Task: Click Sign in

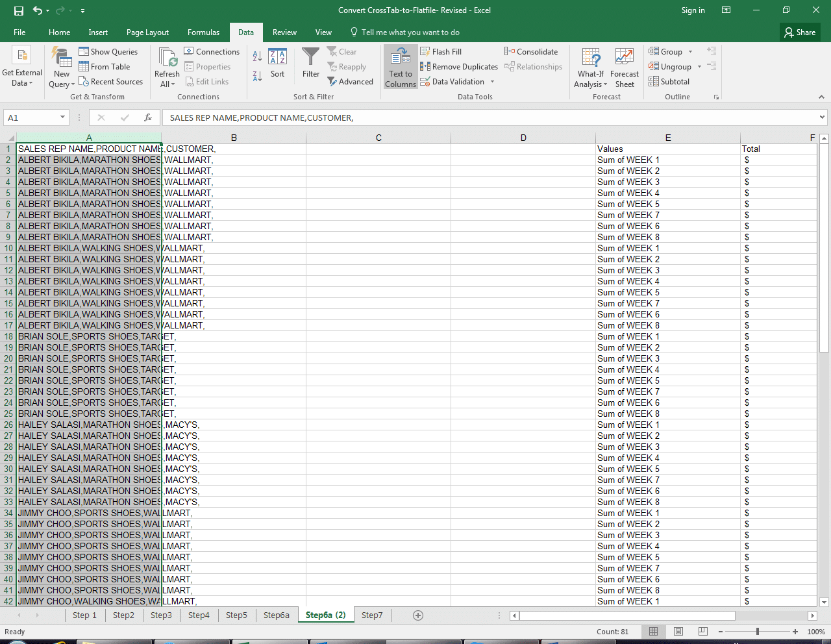Action: (x=693, y=10)
